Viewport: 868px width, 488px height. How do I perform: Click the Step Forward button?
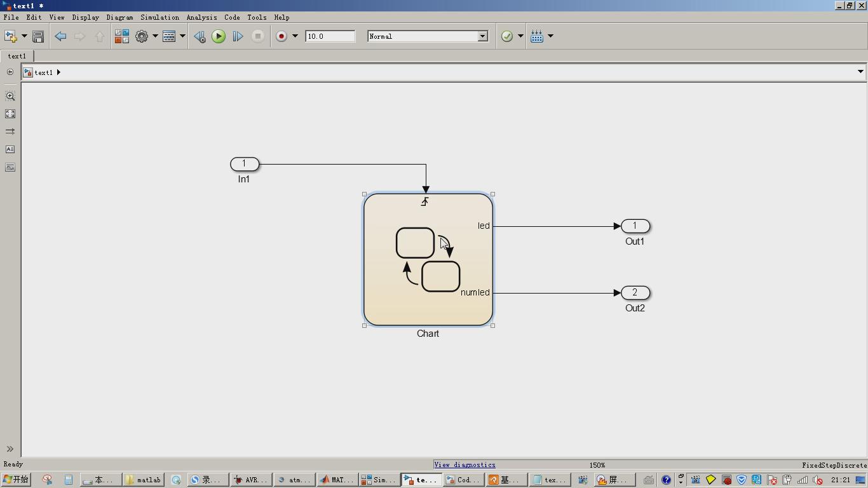[x=238, y=36]
